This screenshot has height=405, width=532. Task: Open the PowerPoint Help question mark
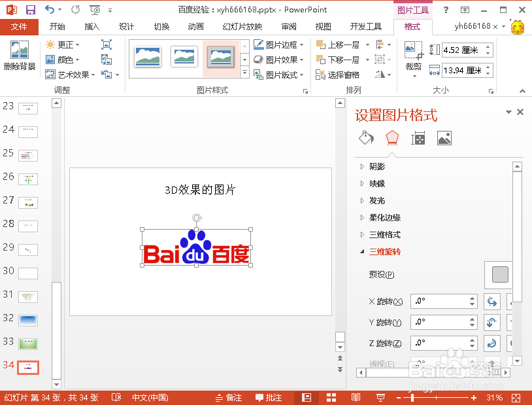tap(446, 10)
